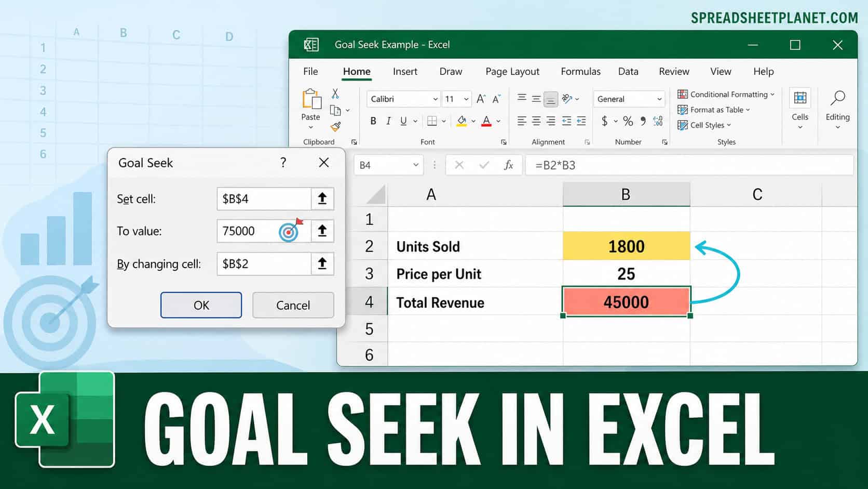Open Underline style dropdown arrow
Image resolution: width=868 pixels, height=489 pixels.
[415, 122]
